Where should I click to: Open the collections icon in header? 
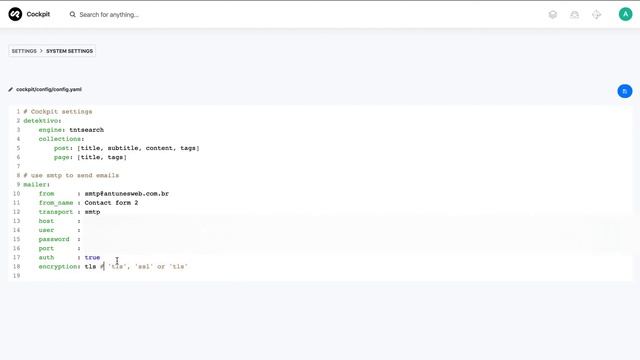[553, 15]
